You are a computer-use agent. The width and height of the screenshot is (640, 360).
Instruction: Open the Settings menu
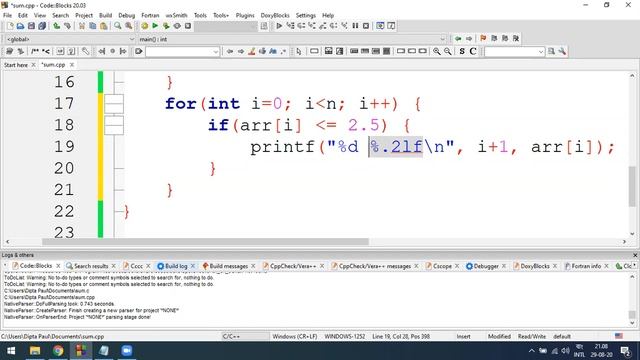click(x=306, y=16)
